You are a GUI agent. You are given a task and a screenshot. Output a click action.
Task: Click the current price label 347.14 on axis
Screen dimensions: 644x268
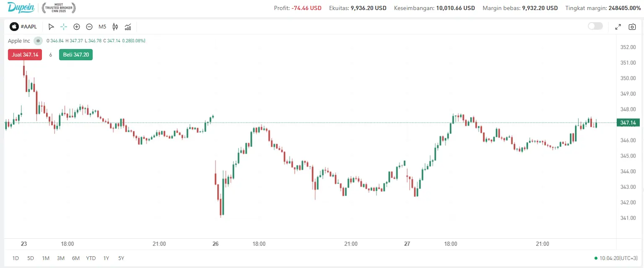628,123
